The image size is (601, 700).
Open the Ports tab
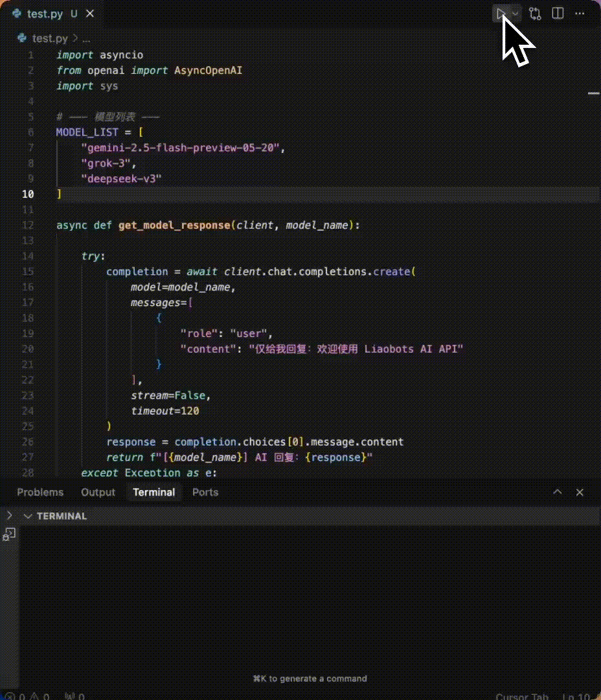click(205, 492)
